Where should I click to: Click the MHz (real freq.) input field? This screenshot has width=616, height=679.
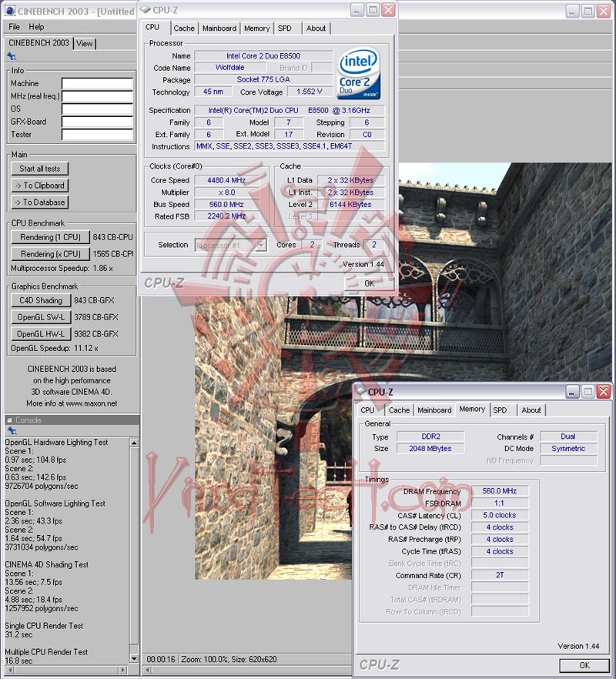pos(97,96)
